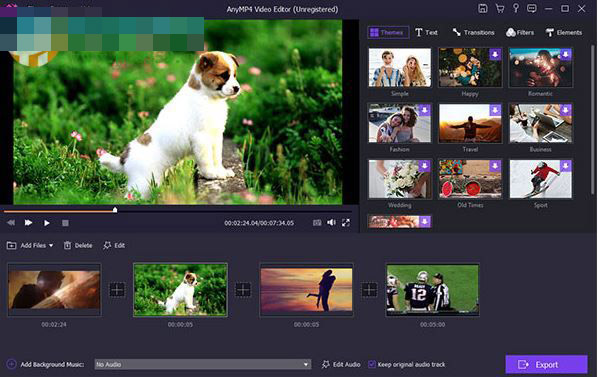Select the football clip 00:05:00
The width and height of the screenshot is (598, 377).
coord(432,290)
